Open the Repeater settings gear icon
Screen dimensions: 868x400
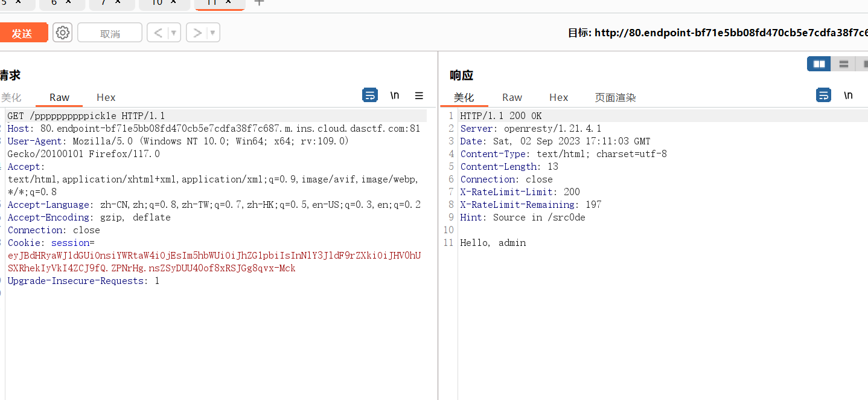point(62,33)
